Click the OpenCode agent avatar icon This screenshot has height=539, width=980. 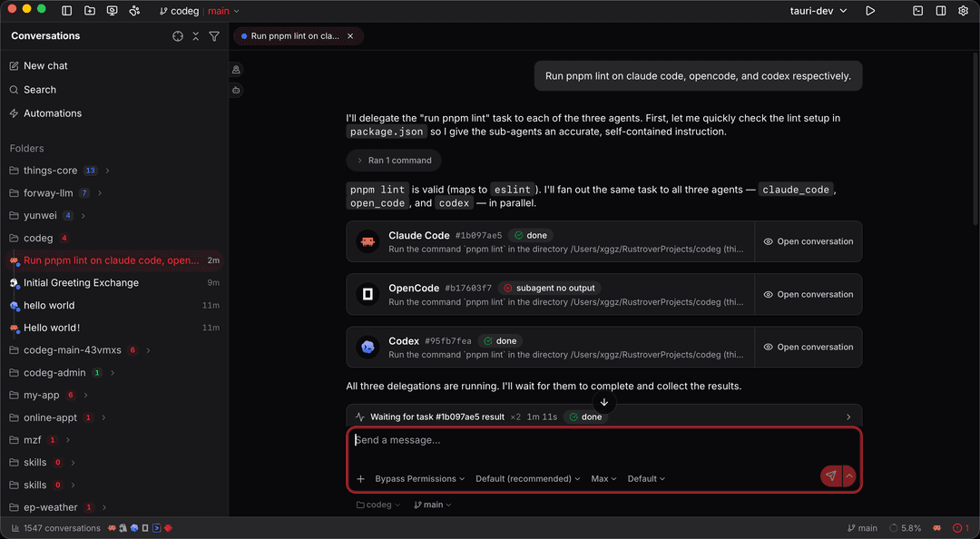click(x=367, y=294)
